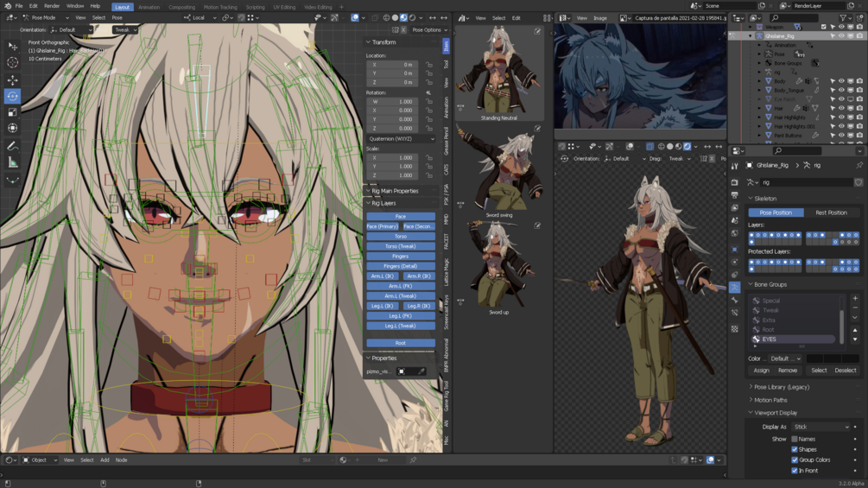This screenshot has height=488, width=868.
Task: Click the Torso rig layer button
Action: [x=401, y=236]
